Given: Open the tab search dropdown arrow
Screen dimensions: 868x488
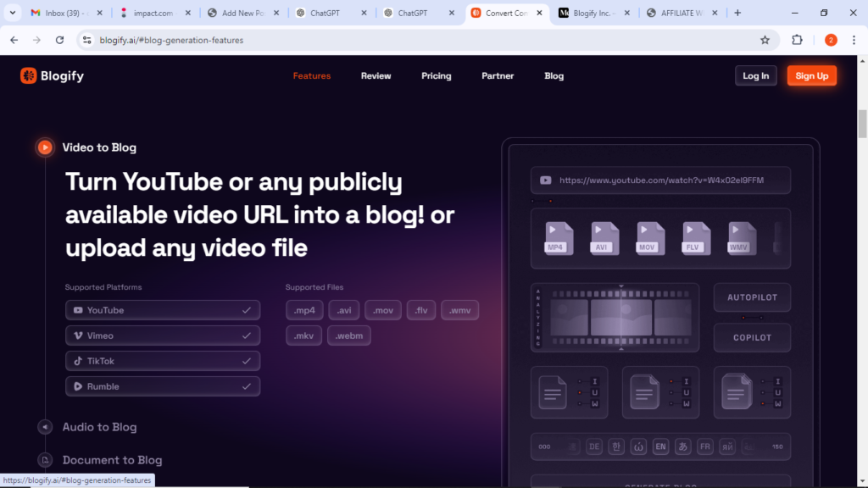Looking at the screenshot, I should (x=12, y=13).
